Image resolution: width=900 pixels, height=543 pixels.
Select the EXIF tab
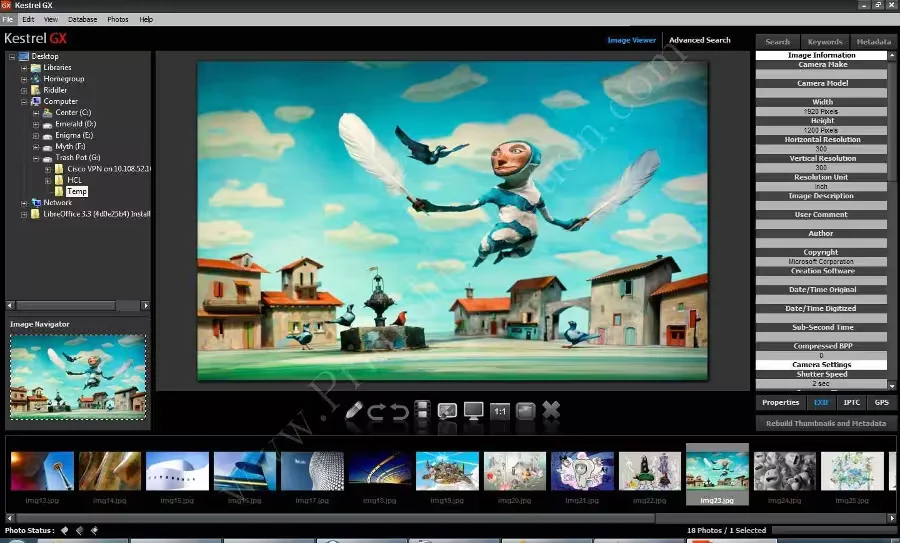click(821, 402)
